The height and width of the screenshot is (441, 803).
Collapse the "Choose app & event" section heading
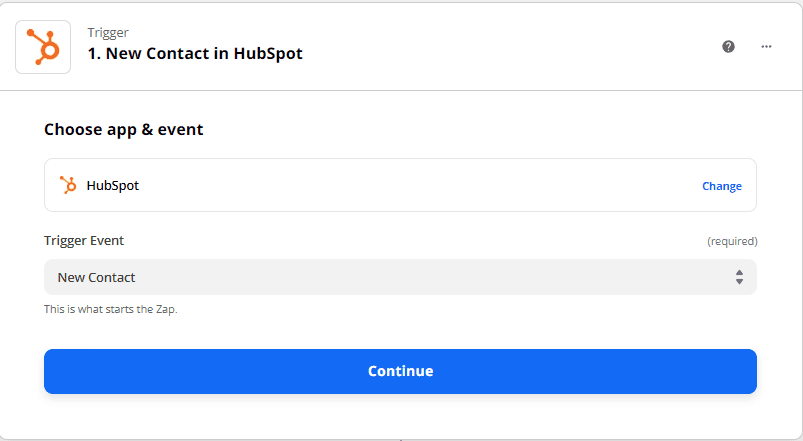(x=124, y=129)
